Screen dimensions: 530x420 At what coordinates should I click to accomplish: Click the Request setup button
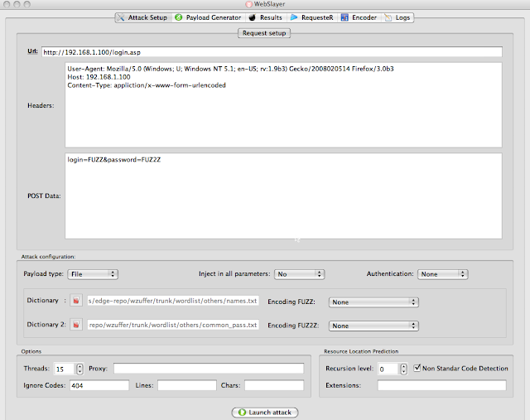(x=264, y=33)
